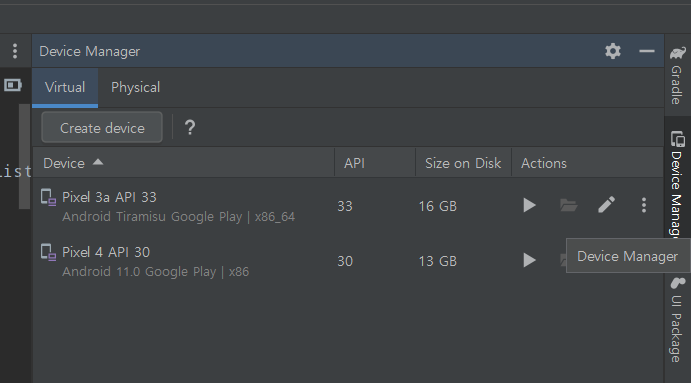The image size is (691, 383).
Task: Click the 16 GB size cell
Action: pos(438,206)
